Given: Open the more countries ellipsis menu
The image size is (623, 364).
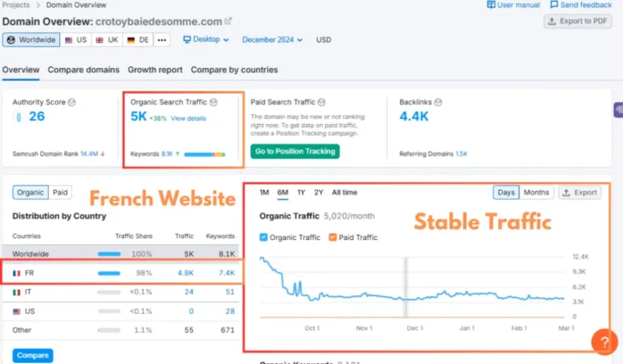Looking at the screenshot, I should (161, 40).
